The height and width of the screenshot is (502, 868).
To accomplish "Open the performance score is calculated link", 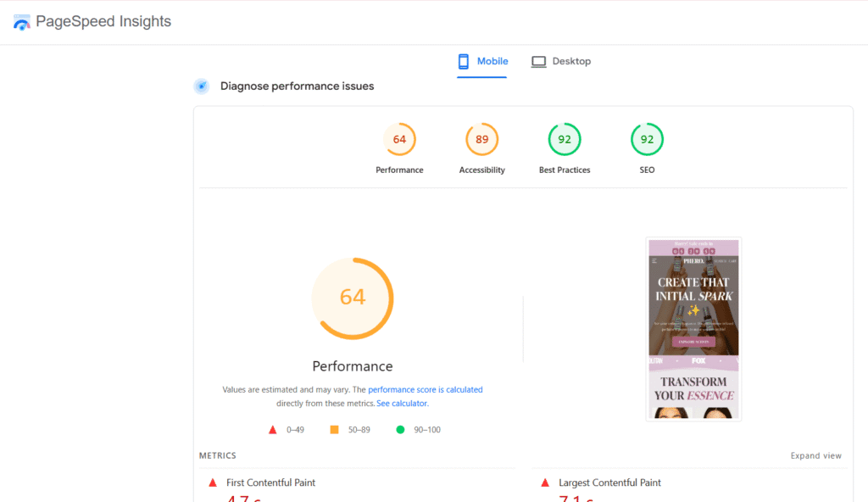I will click(426, 389).
